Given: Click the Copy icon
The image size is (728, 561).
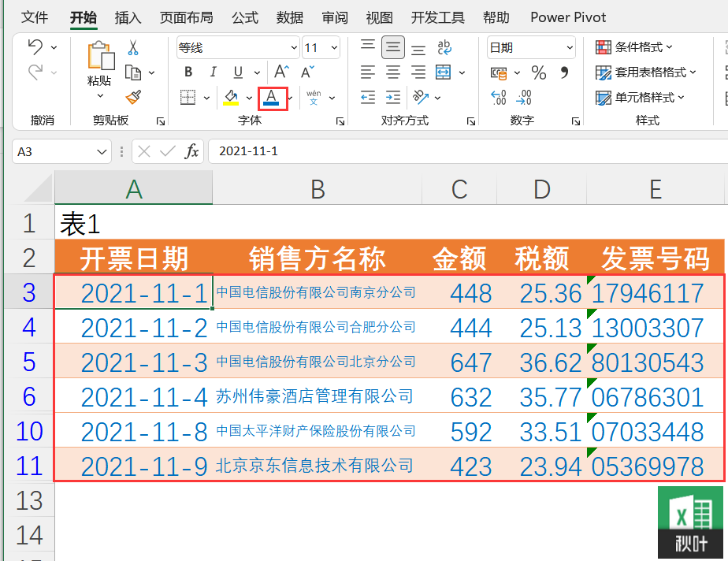Looking at the screenshot, I should point(133,72).
